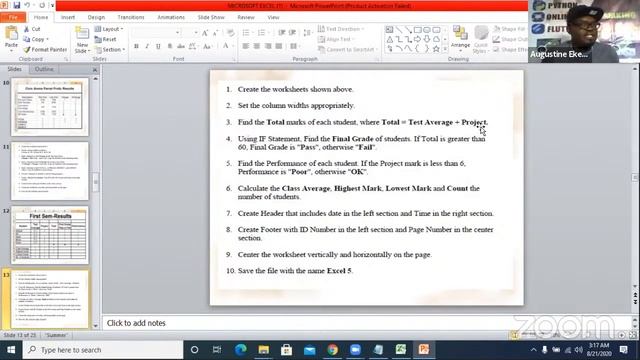
Task: Click the Decrease Font Size icon
Action: pos(216,33)
